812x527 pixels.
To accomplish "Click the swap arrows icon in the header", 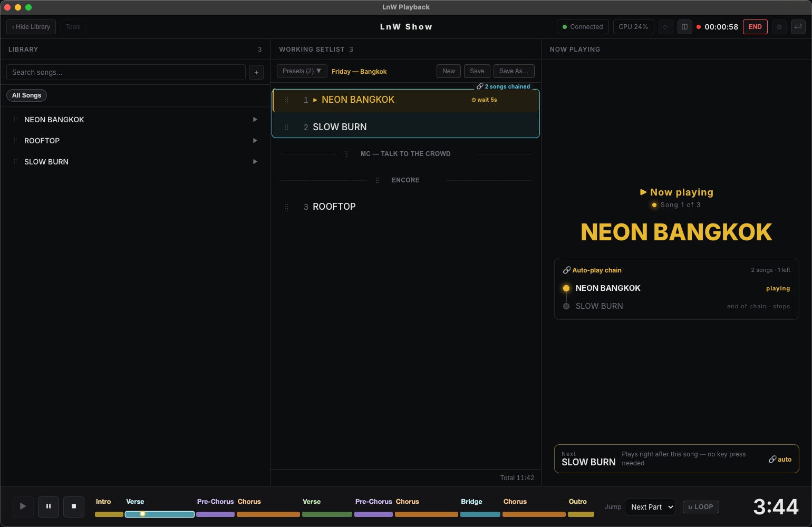I will pyautogui.click(x=798, y=27).
